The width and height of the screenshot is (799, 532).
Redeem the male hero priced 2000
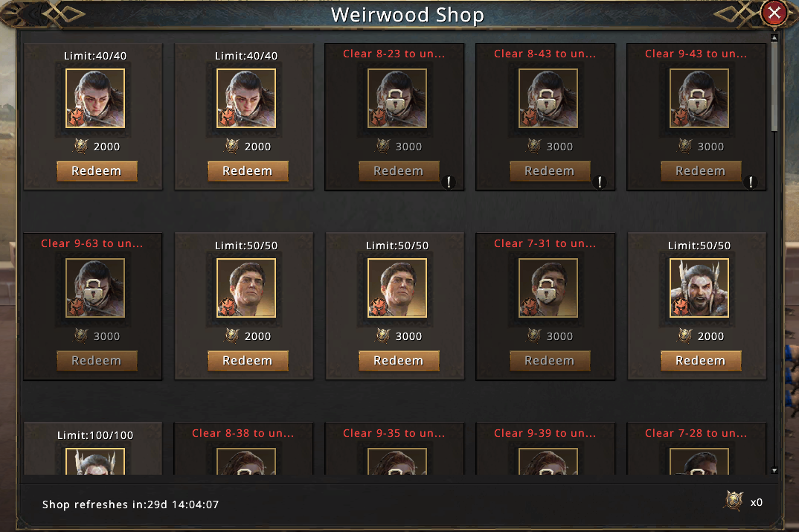coord(248,360)
